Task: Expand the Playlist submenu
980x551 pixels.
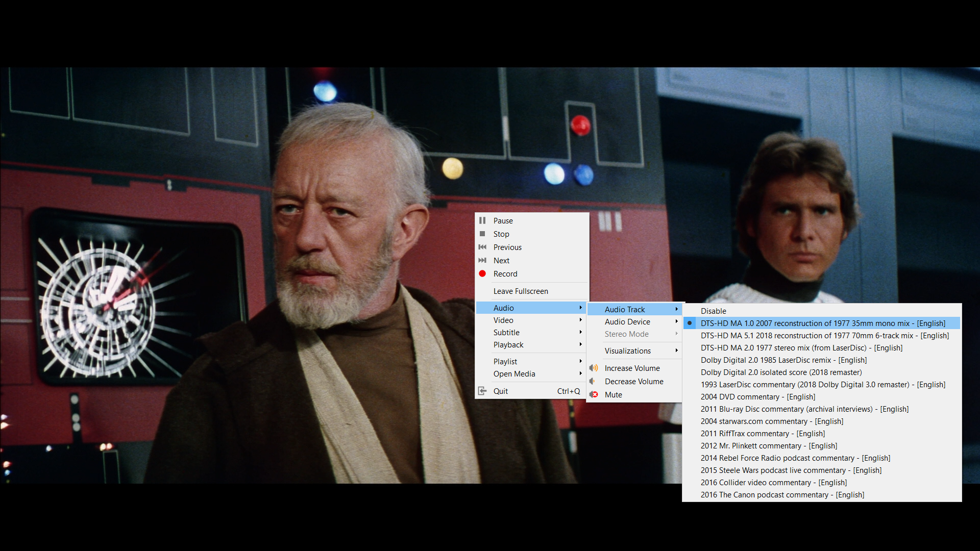Action: pos(532,361)
